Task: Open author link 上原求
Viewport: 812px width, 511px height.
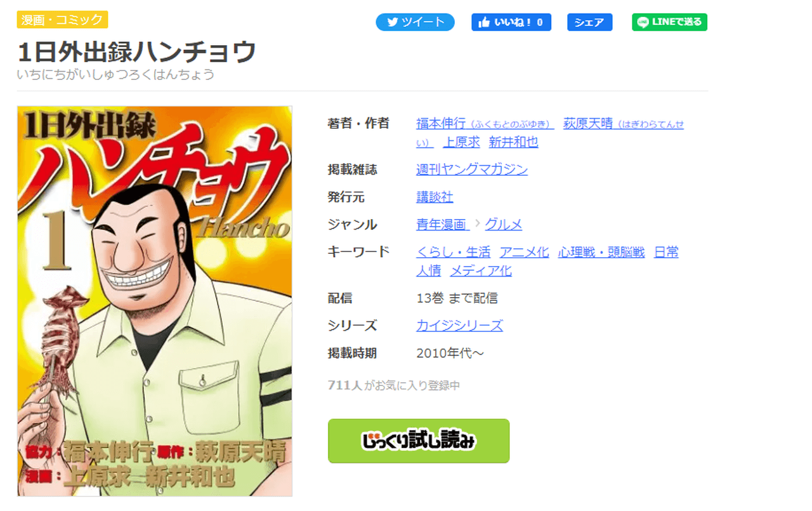Action: (x=461, y=142)
